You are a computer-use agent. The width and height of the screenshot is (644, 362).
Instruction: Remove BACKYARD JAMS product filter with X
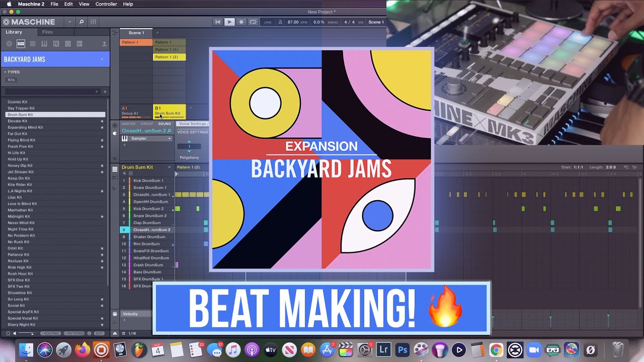click(102, 59)
